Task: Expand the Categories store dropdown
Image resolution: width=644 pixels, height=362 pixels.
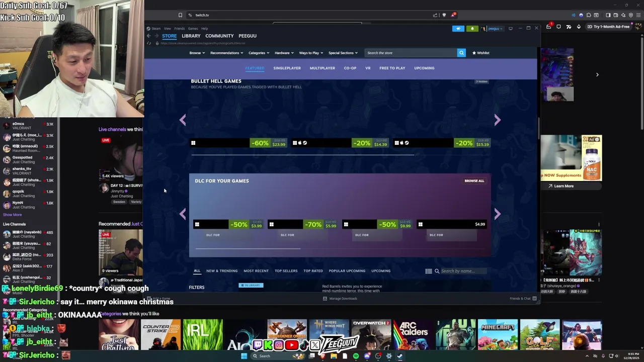Action: 259,53
